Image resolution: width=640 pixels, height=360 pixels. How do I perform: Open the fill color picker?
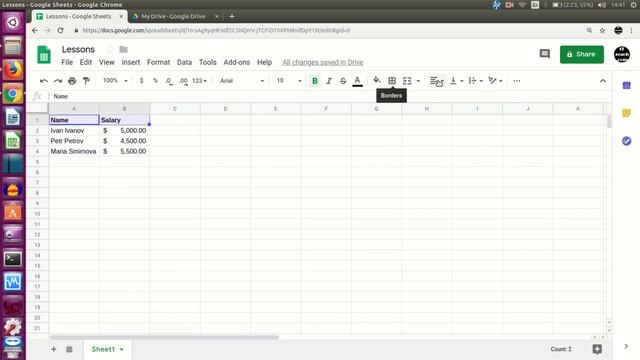click(x=376, y=80)
